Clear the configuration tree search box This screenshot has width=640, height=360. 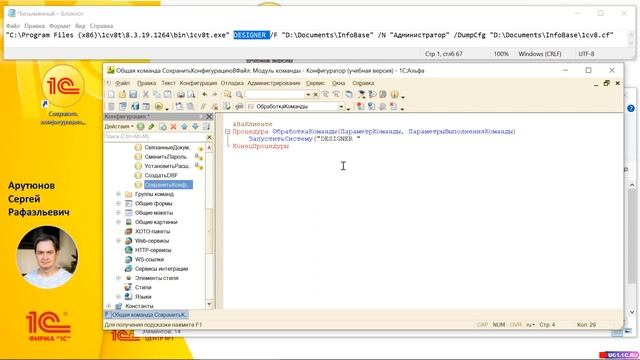click(209, 137)
